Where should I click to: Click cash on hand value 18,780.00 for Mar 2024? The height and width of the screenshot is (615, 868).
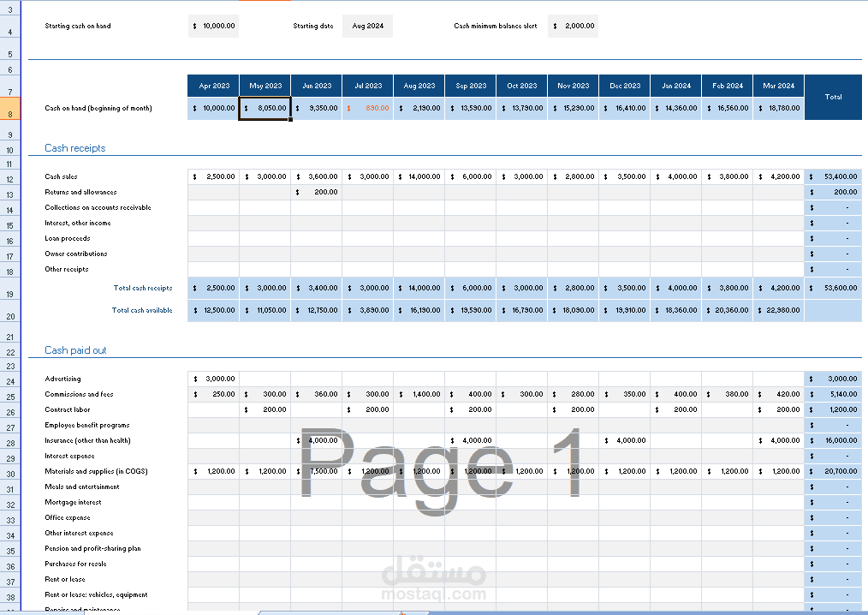tap(778, 109)
